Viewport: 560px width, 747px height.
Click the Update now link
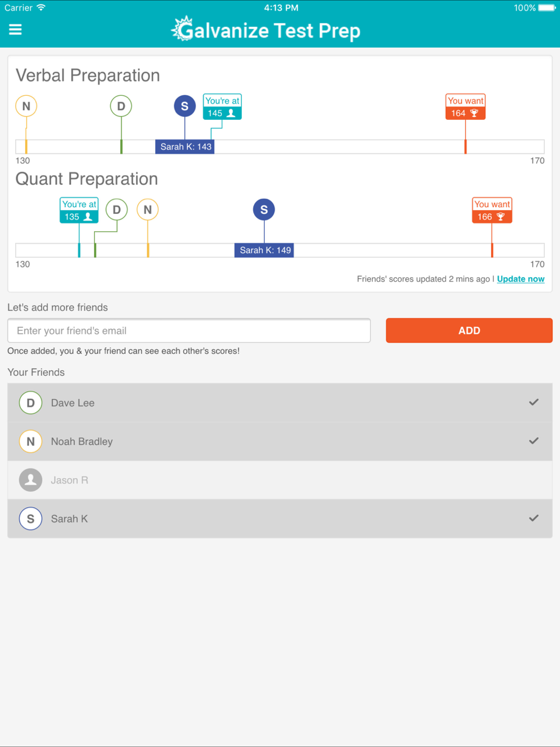(x=521, y=279)
